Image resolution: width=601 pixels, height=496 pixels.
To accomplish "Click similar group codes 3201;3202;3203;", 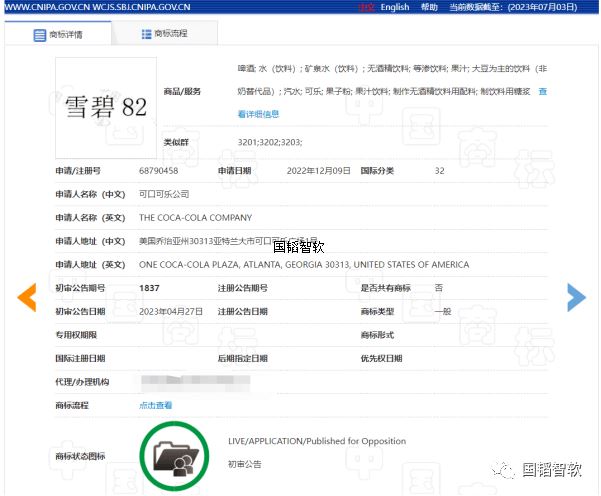I will [x=270, y=142].
